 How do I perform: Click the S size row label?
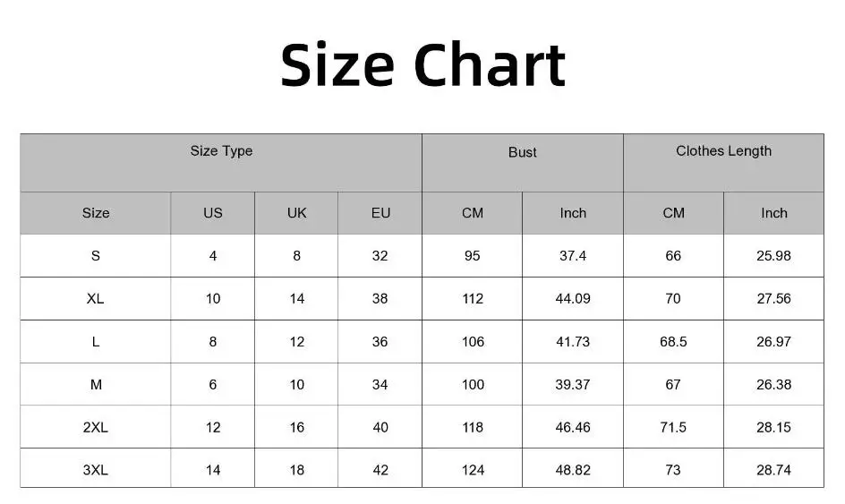[96, 255]
